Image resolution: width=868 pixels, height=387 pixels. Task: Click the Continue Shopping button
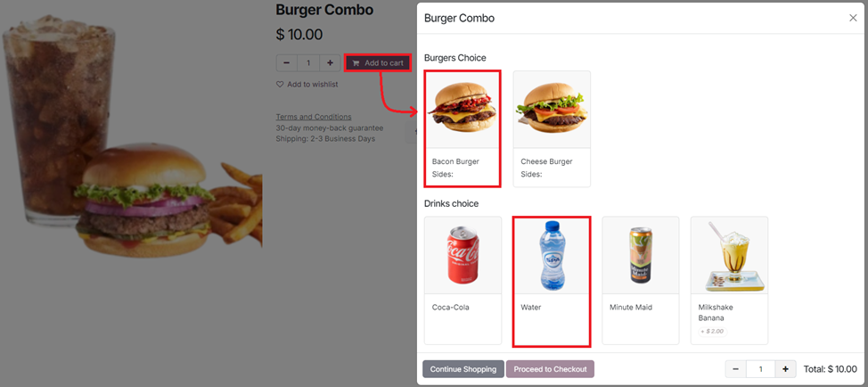(463, 369)
